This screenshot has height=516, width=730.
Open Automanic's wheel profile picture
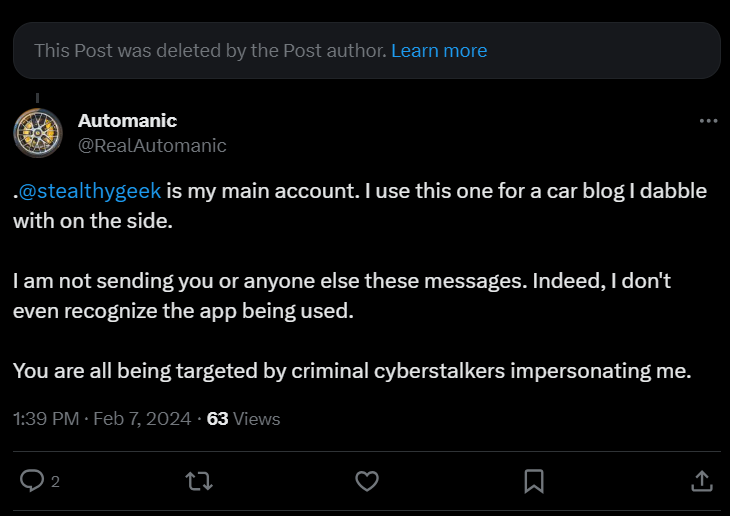[38, 133]
